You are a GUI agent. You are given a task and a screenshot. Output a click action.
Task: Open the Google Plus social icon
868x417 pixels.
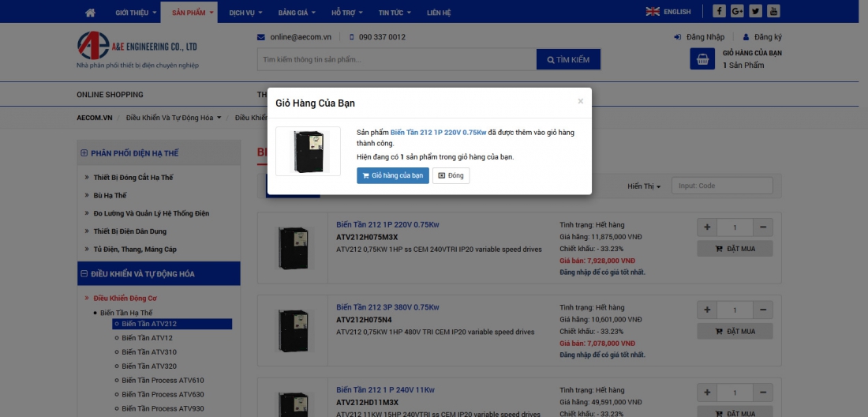click(x=737, y=11)
